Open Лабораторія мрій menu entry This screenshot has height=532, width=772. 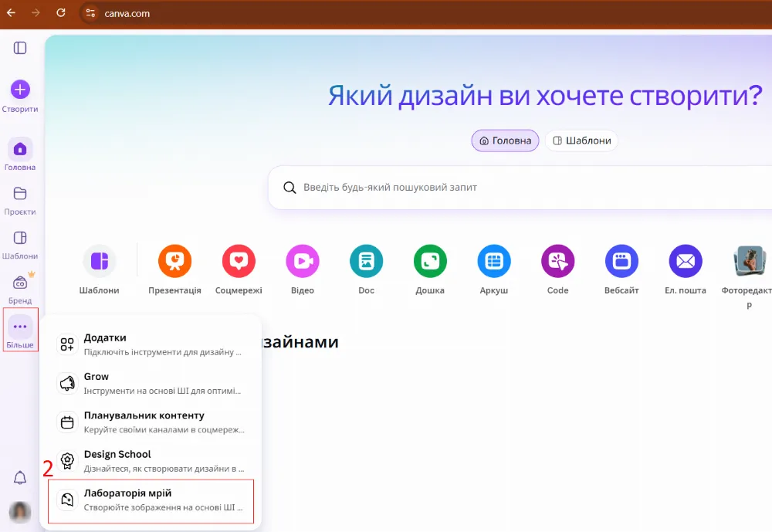tap(151, 500)
